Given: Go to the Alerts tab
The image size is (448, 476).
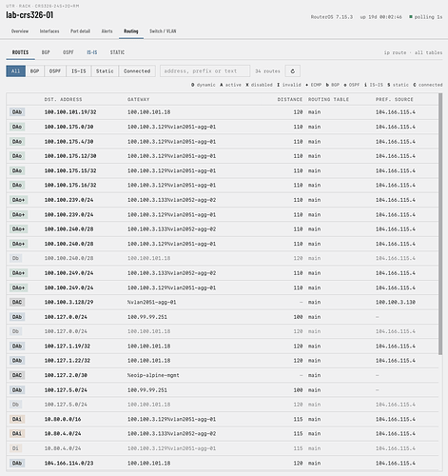Looking at the screenshot, I should coord(107,31).
